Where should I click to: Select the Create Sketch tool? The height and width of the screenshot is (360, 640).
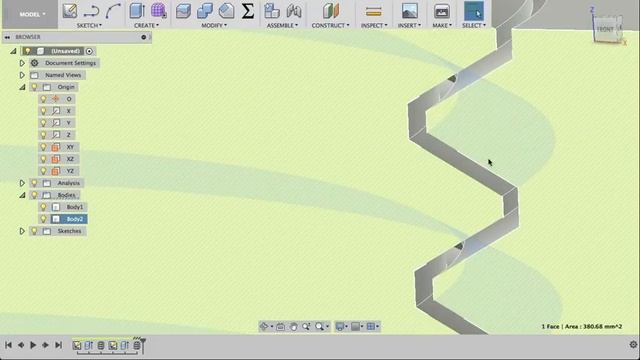[x=70, y=11]
